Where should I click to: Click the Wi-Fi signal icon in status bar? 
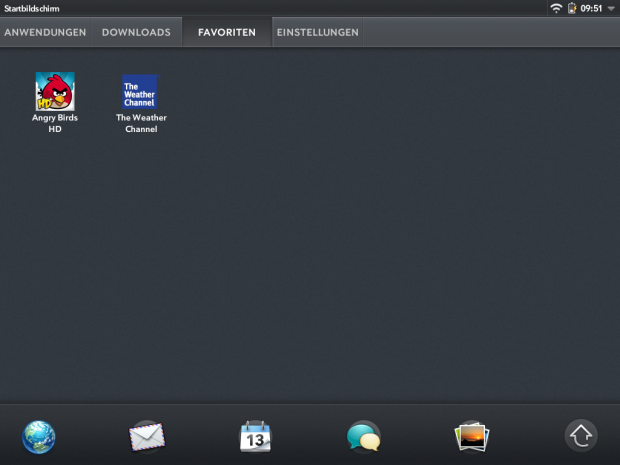pos(556,8)
